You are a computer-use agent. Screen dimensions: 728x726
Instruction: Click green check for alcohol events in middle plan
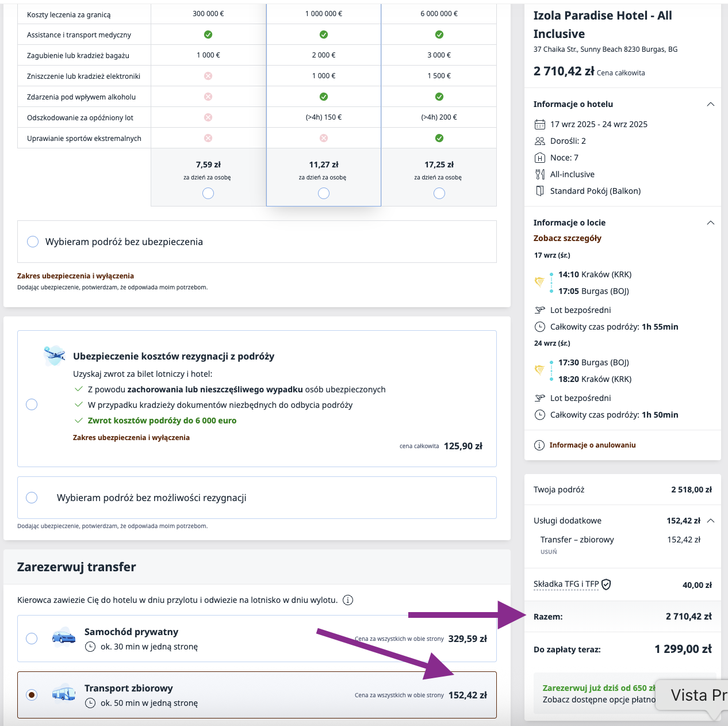324,97
